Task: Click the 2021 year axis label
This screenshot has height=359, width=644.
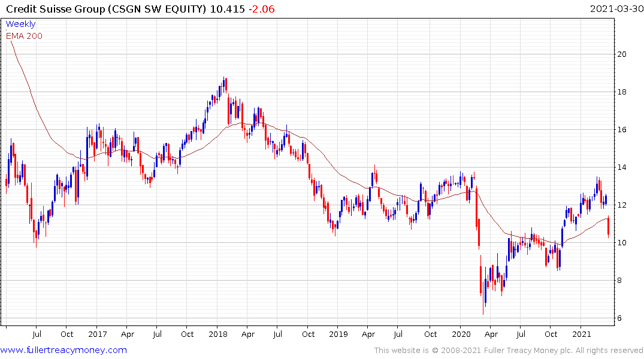Action: (581, 334)
